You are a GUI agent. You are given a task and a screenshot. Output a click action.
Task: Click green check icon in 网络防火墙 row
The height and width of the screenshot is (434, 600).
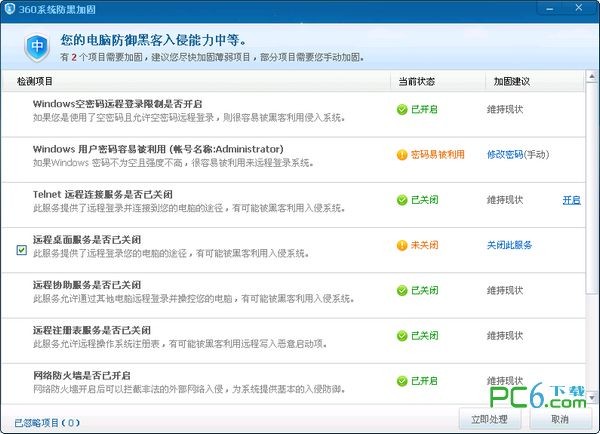[402, 381]
